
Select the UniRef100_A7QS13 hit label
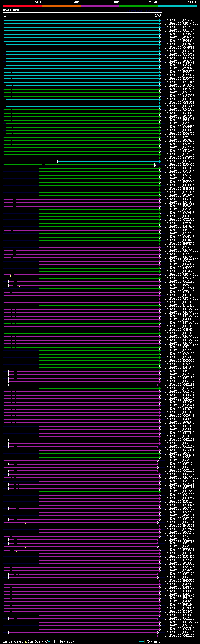tap(179, 34)
